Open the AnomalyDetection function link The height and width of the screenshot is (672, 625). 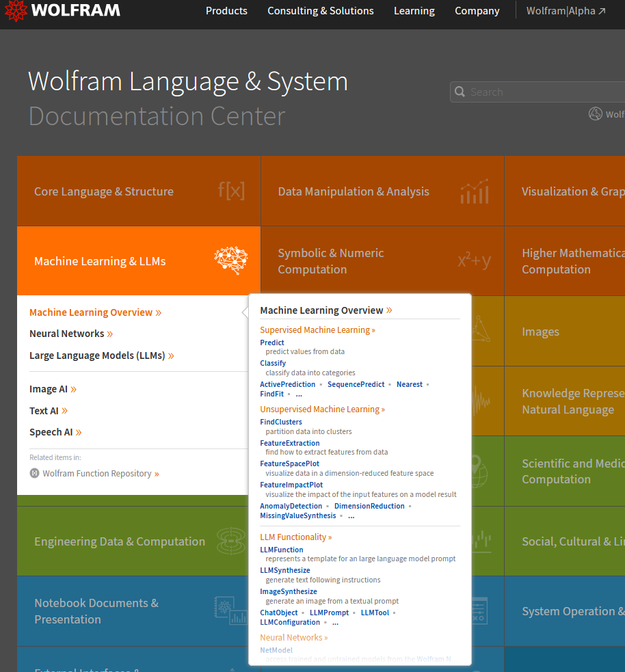[291, 506]
